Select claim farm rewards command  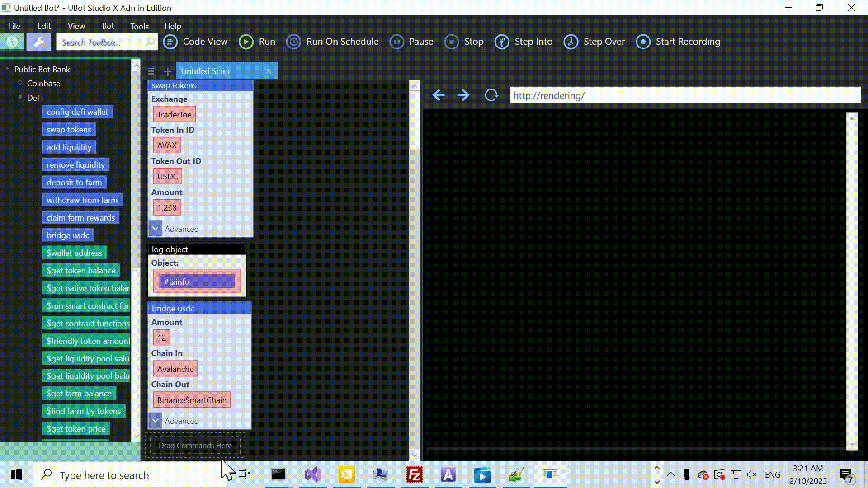click(80, 218)
